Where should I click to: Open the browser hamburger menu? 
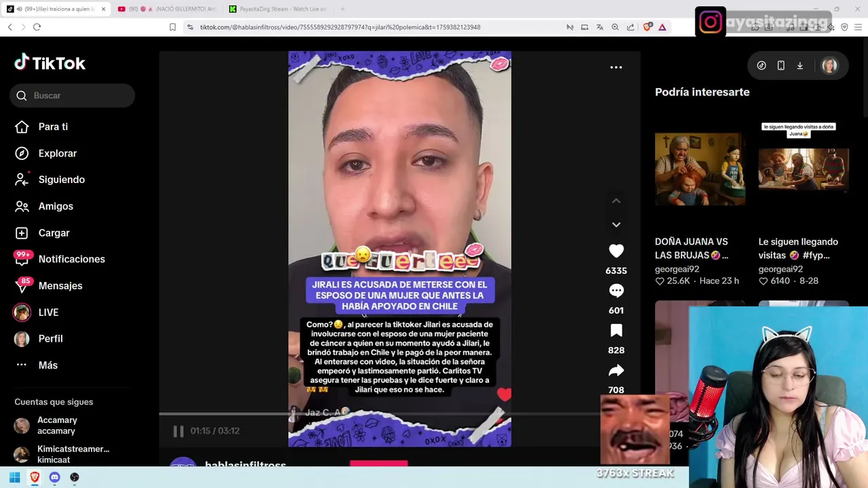point(859,27)
